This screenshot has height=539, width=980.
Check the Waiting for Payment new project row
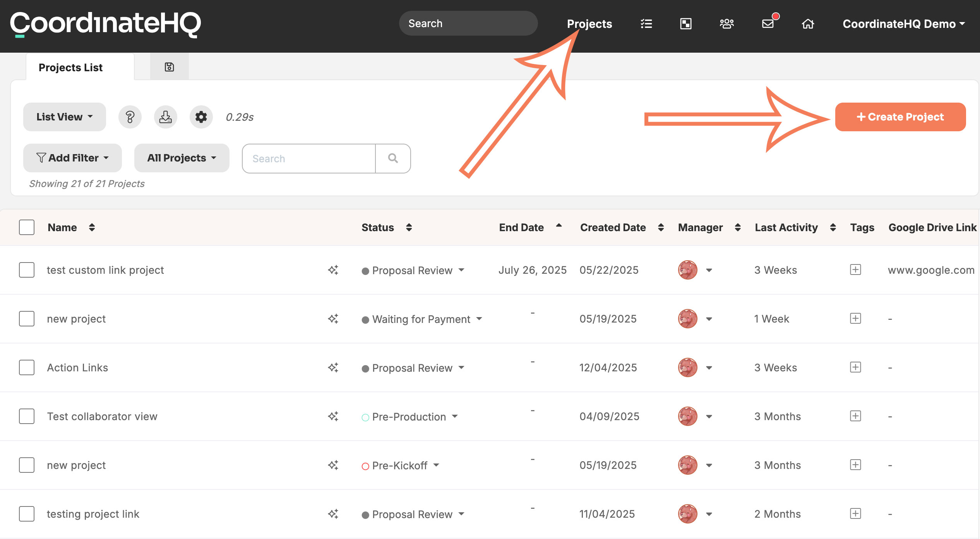(x=27, y=319)
